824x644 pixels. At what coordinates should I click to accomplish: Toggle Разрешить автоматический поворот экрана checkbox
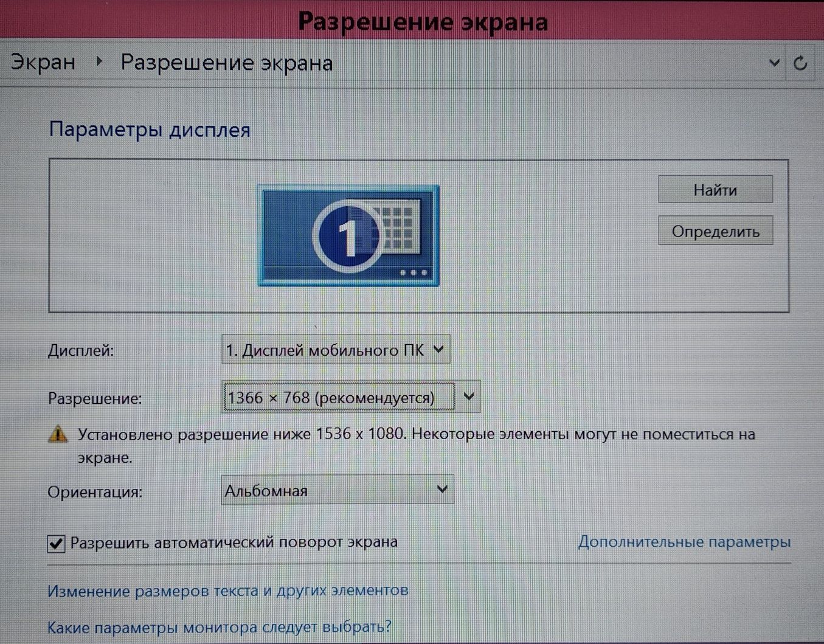click(x=56, y=542)
